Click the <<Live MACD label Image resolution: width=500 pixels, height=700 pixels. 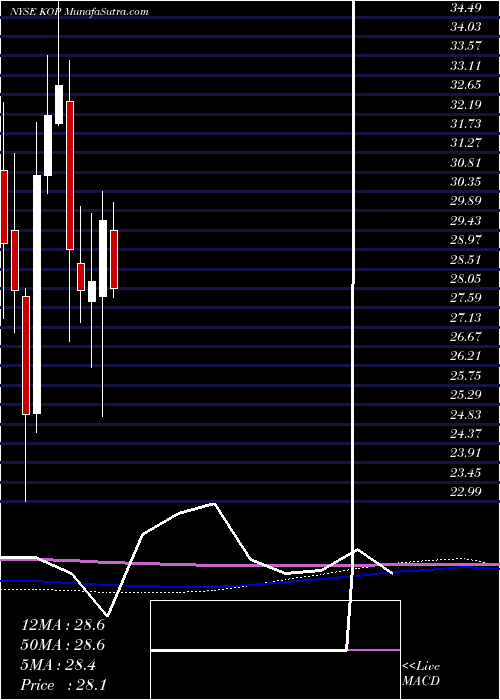[x=421, y=674]
